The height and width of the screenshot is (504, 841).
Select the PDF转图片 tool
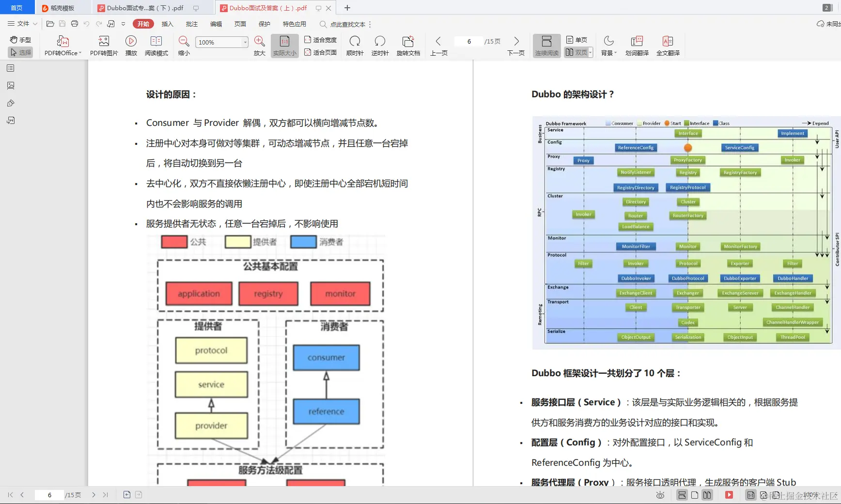click(x=103, y=46)
